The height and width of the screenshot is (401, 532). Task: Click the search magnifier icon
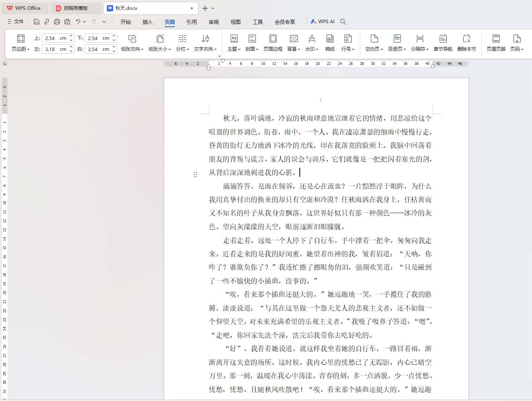(x=343, y=22)
